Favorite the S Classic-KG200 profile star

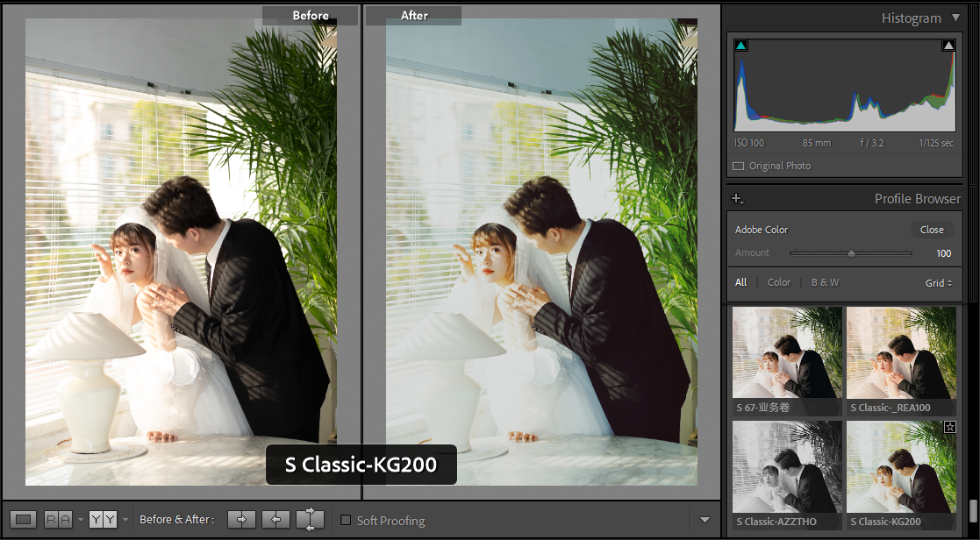tap(949, 427)
